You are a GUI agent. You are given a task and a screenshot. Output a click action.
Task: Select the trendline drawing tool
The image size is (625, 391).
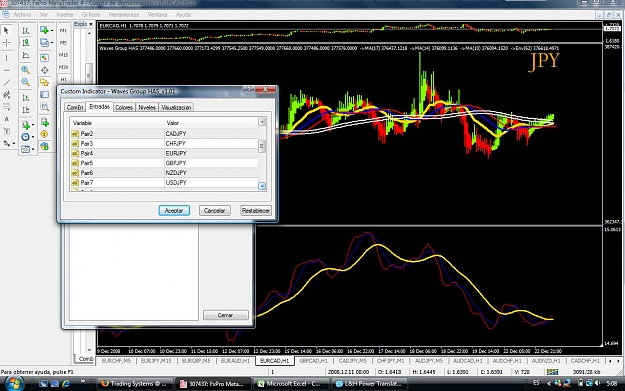pos(6,83)
